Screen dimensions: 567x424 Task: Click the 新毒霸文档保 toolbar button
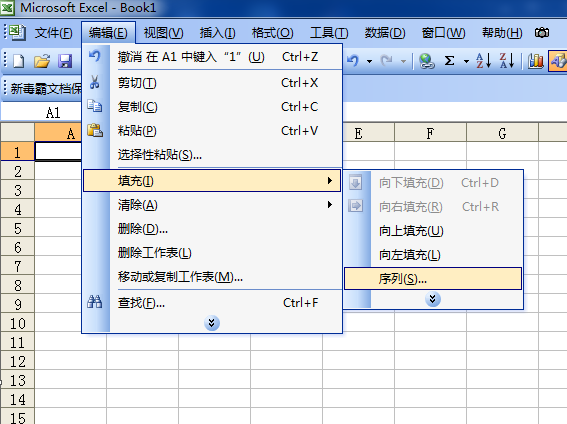pyautogui.click(x=46, y=88)
